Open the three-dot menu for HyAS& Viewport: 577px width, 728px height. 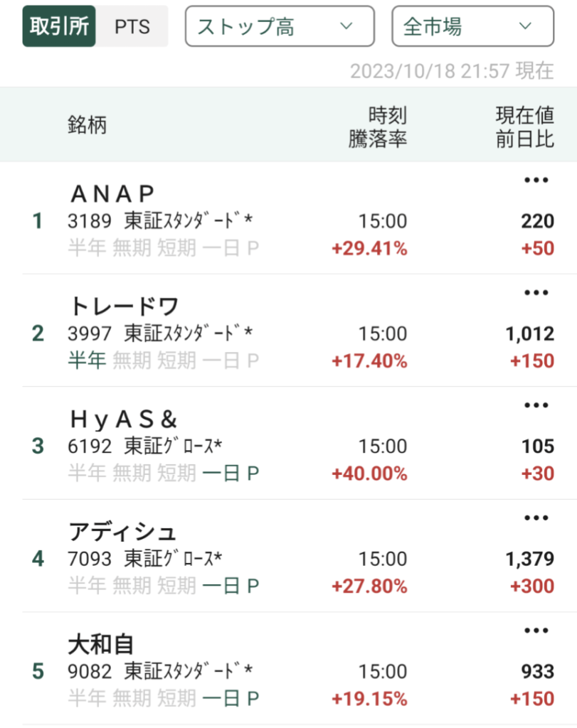click(x=536, y=405)
